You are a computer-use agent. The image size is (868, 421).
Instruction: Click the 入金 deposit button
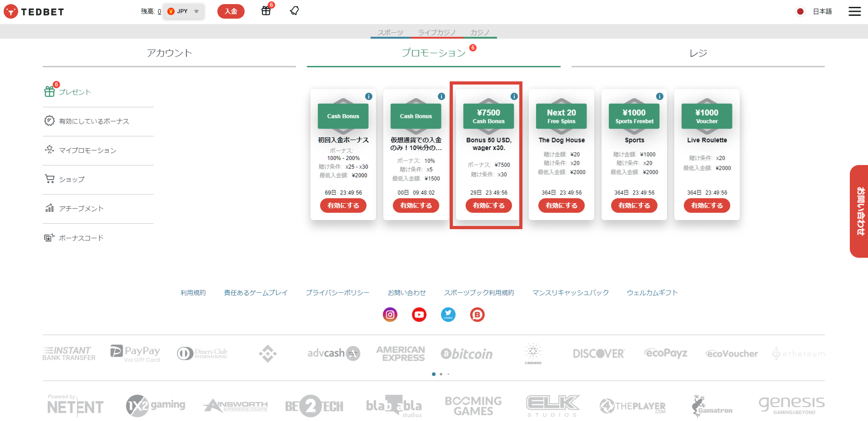(x=231, y=11)
